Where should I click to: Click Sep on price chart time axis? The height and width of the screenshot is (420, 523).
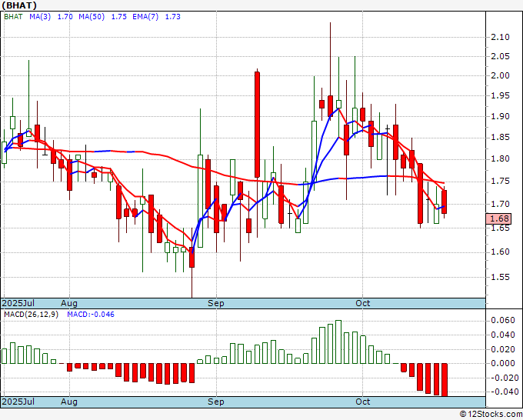tap(216, 303)
